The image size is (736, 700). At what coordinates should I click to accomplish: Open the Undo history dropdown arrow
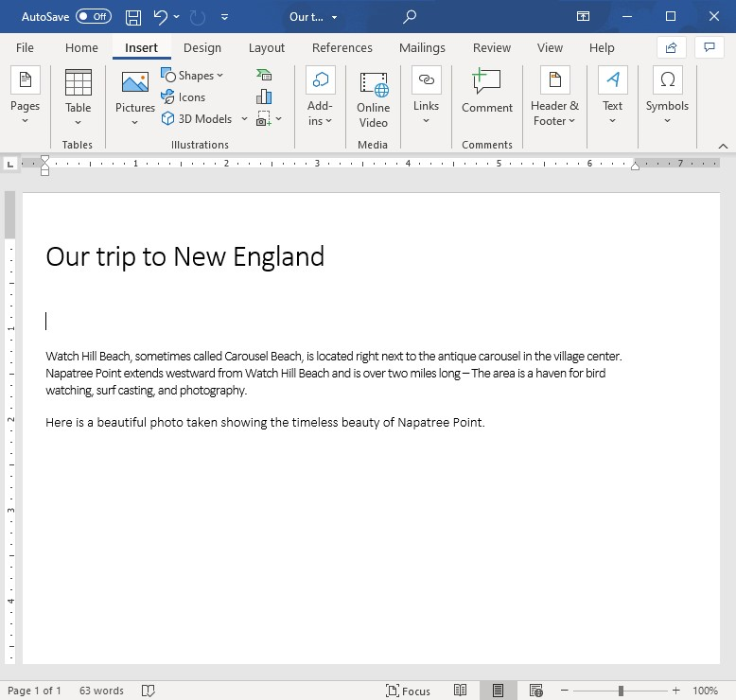[177, 17]
